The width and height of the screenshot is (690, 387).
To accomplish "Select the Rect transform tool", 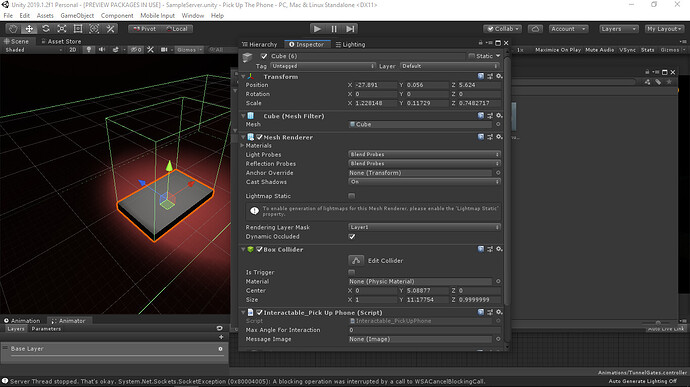I will pyautogui.click(x=78, y=29).
